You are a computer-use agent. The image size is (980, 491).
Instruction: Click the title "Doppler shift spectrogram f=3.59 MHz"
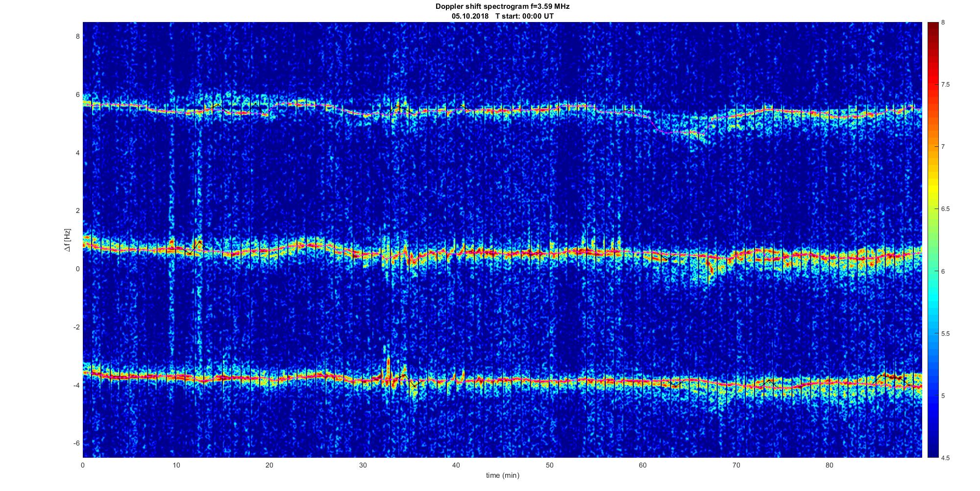point(502,6)
